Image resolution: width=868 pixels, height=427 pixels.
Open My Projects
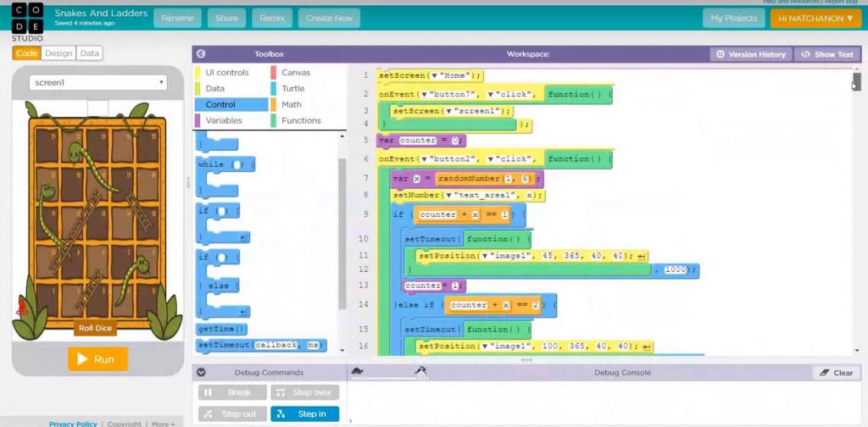coord(733,19)
